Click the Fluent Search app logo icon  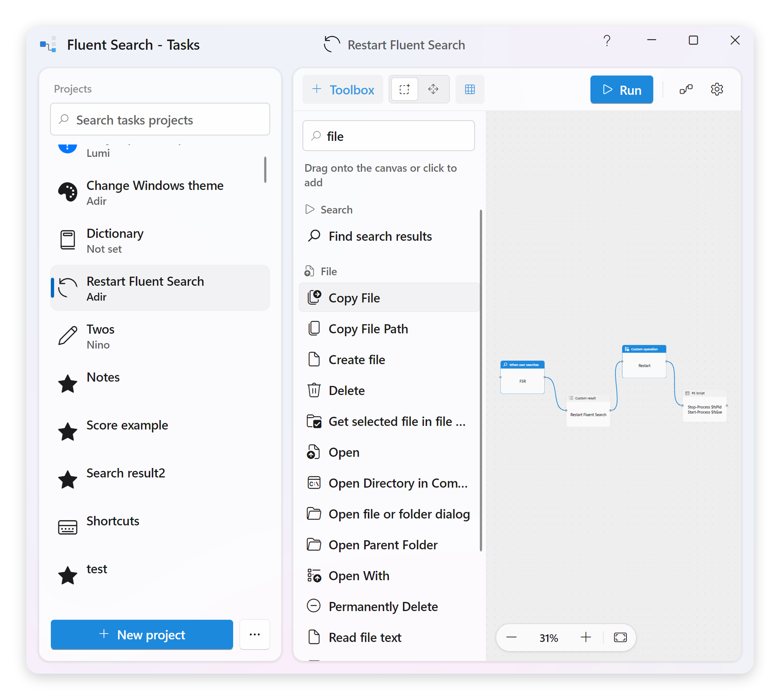pyautogui.click(x=48, y=44)
